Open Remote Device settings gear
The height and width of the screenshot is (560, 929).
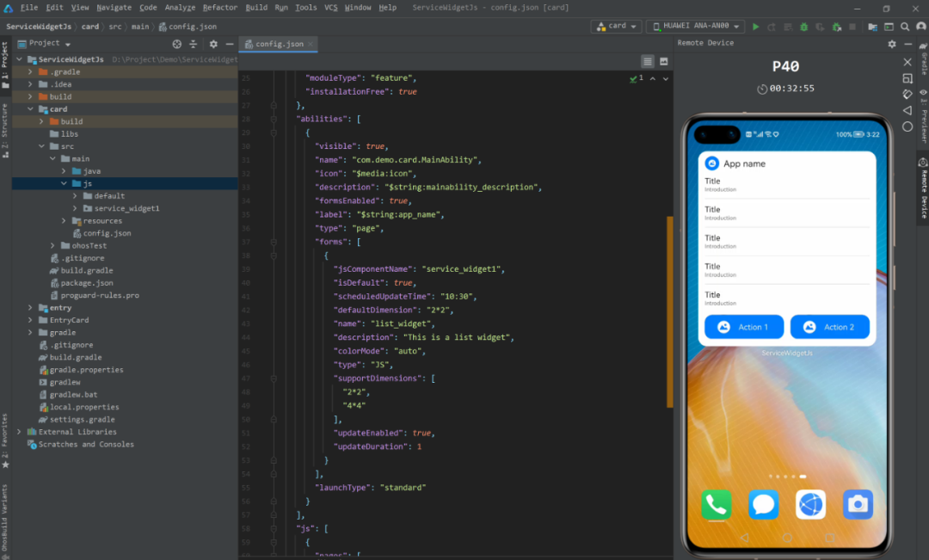click(892, 44)
